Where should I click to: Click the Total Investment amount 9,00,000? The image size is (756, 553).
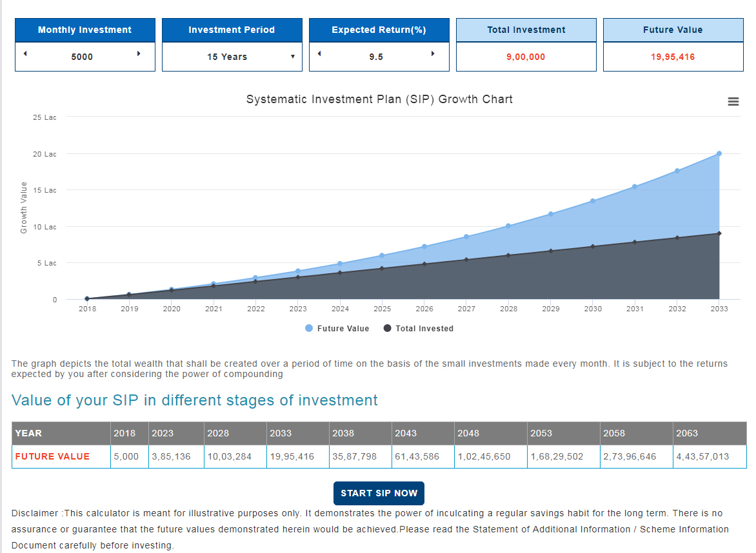(x=526, y=57)
